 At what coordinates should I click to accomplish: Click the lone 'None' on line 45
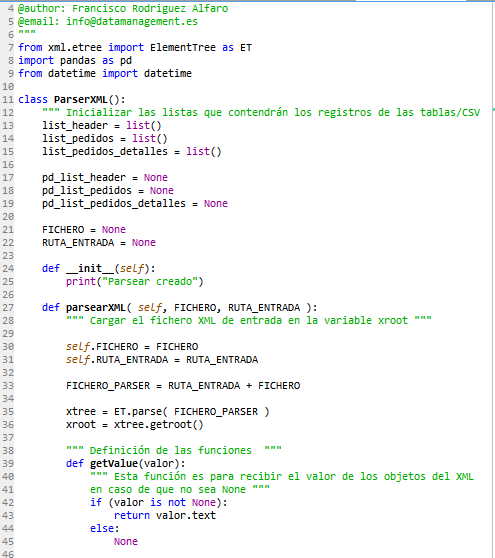coord(126,542)
